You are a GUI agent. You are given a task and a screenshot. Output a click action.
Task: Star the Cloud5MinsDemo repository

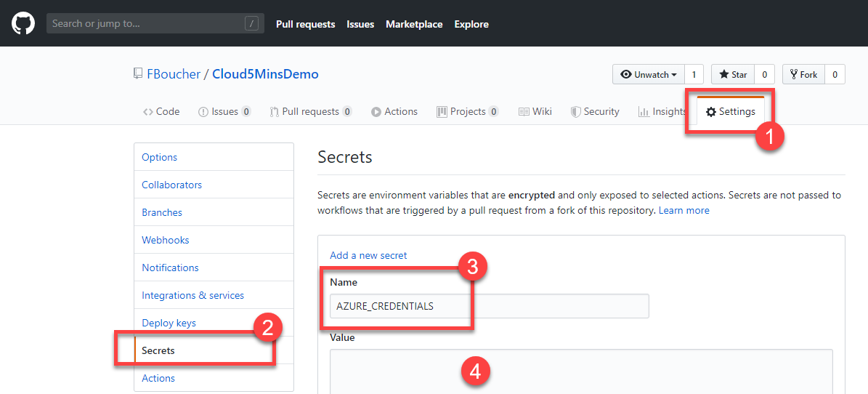coord(732,74)
